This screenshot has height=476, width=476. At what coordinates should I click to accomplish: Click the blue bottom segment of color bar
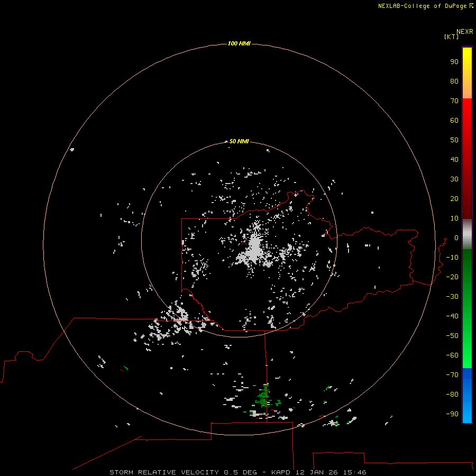467,396
